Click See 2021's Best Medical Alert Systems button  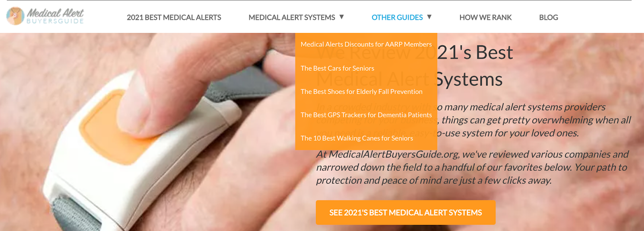406,213
